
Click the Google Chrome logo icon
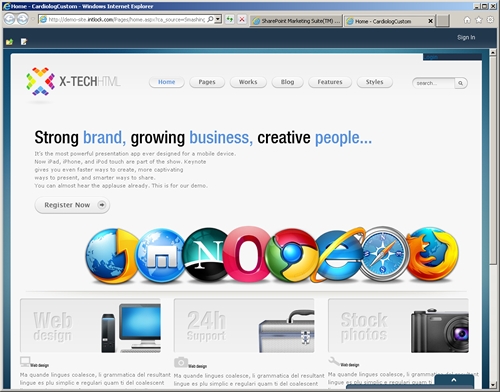pyautogui.click(x=292, y=255)
